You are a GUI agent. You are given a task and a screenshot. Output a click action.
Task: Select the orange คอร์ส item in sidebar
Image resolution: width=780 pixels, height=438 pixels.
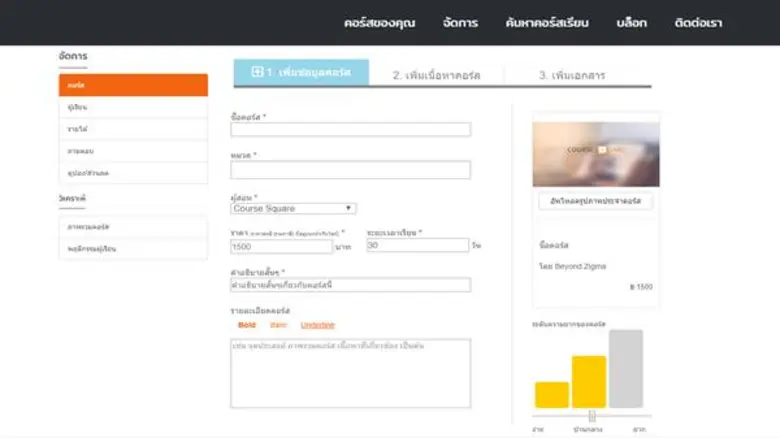click(x=133, y=85)
